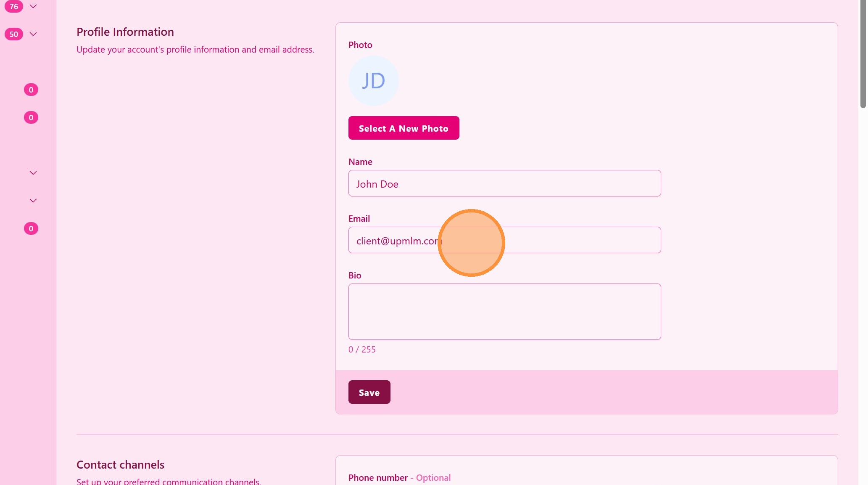868x485 pixels.
Task: Click the Profile Information heading
Action: coord(125,32)
